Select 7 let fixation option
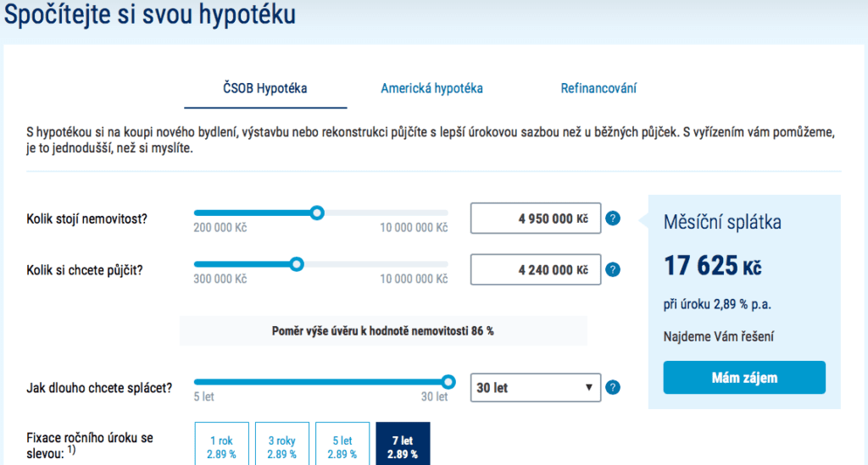 coord(403,446)
